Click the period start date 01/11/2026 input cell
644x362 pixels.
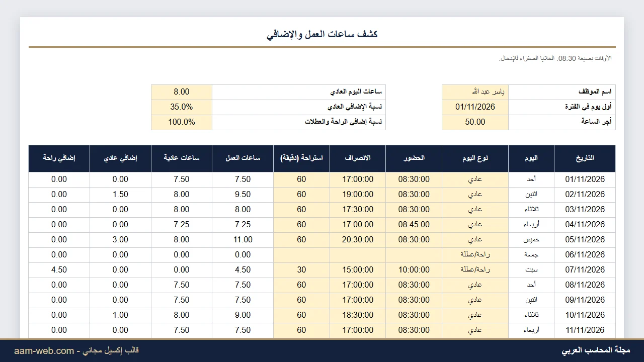(475, 107)
